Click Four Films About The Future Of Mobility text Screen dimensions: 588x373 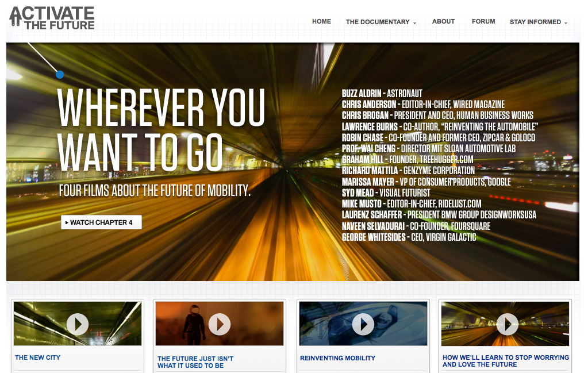155,190
